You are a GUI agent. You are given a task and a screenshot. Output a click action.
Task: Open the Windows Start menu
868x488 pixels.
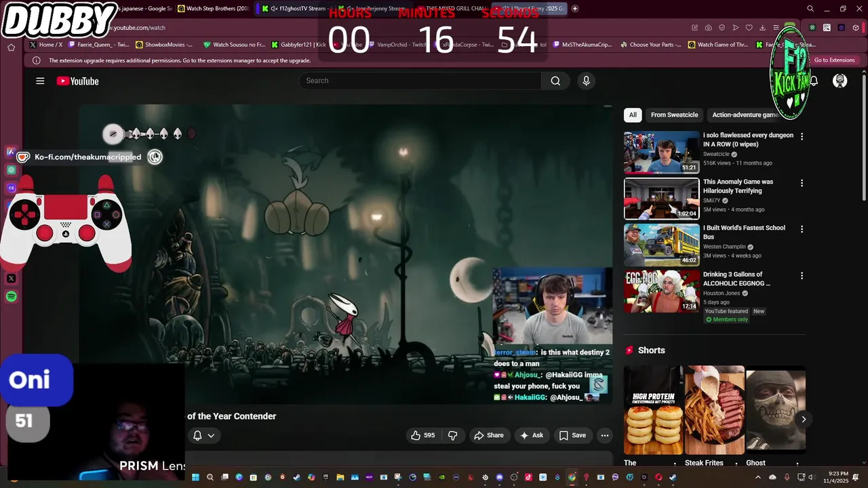pos(195,477)
